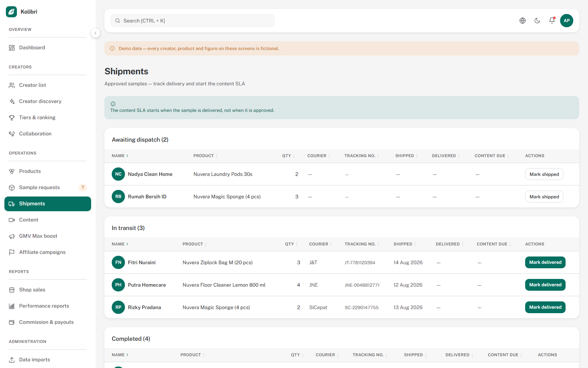Sort Completed table by Delivered
588x368 pixels.
(459, 355)
